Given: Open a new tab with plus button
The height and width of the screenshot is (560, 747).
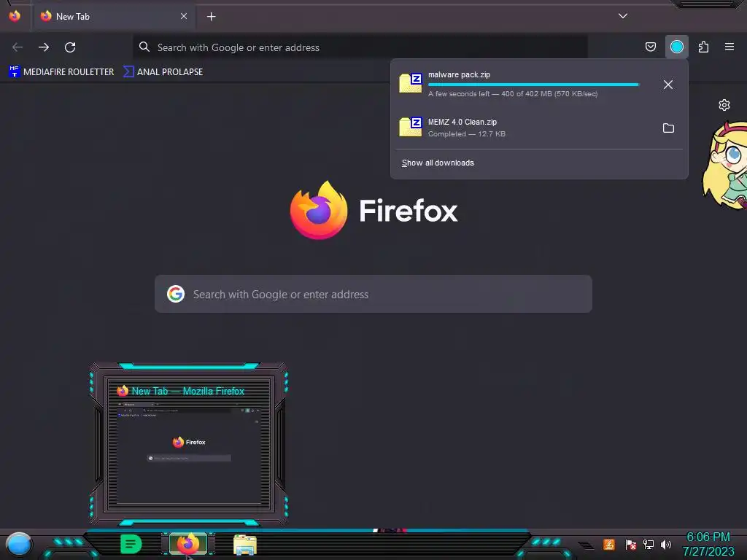Looking at the screenshot, I should 211,17.
